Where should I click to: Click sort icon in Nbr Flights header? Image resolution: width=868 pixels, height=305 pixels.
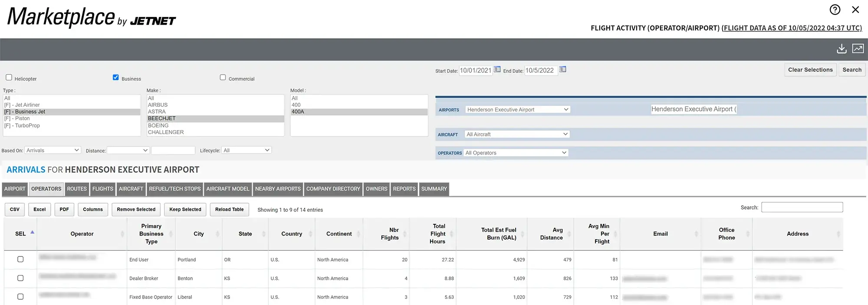click(404, 234)
